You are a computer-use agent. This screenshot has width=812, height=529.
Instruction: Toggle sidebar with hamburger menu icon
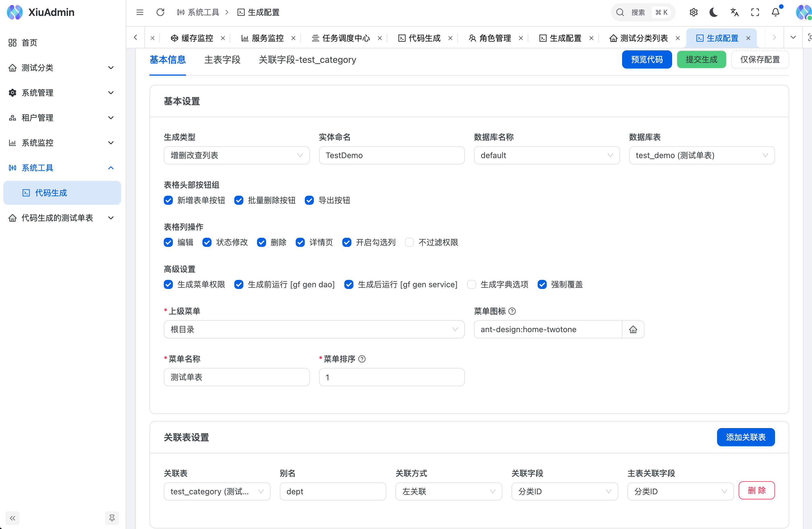pos(140,12)
